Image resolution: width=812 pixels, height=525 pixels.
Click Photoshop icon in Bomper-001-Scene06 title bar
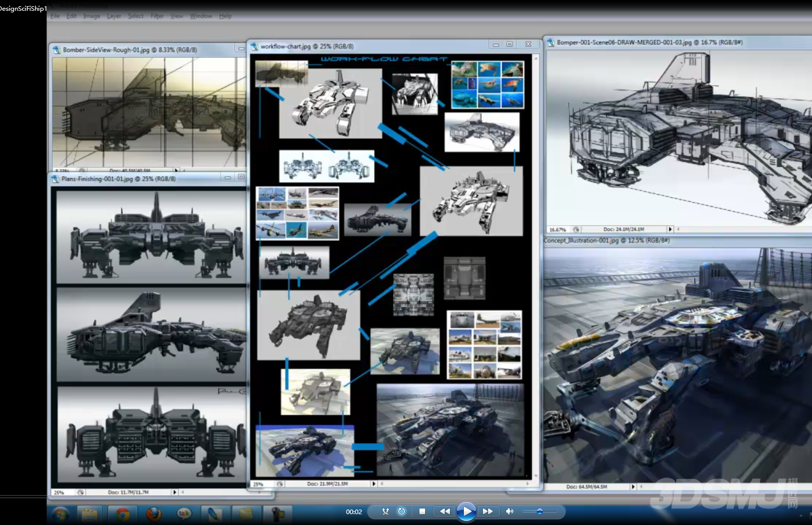click(551, 42)
